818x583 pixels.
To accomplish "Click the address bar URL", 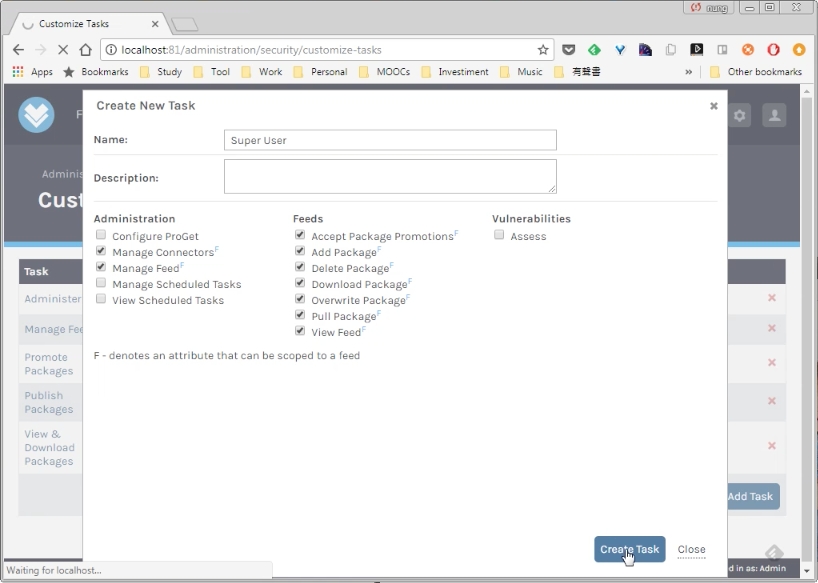I will pyautogui.click(x=251, y=50).
